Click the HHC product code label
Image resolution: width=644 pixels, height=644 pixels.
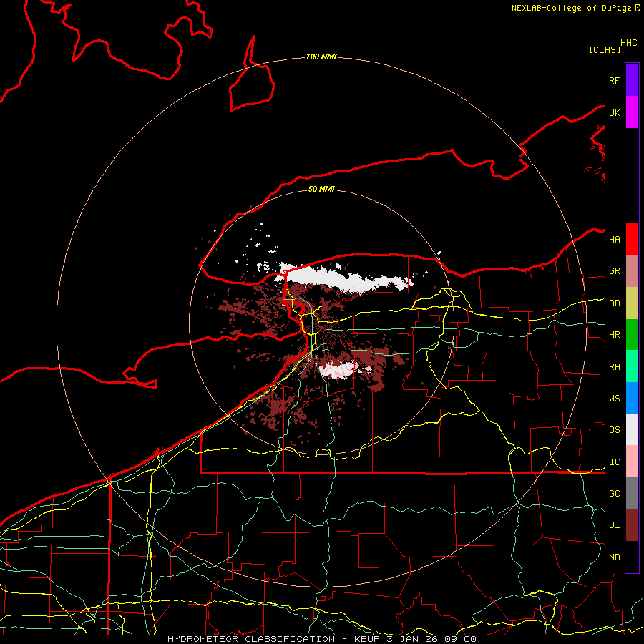[x=629, y=43]
